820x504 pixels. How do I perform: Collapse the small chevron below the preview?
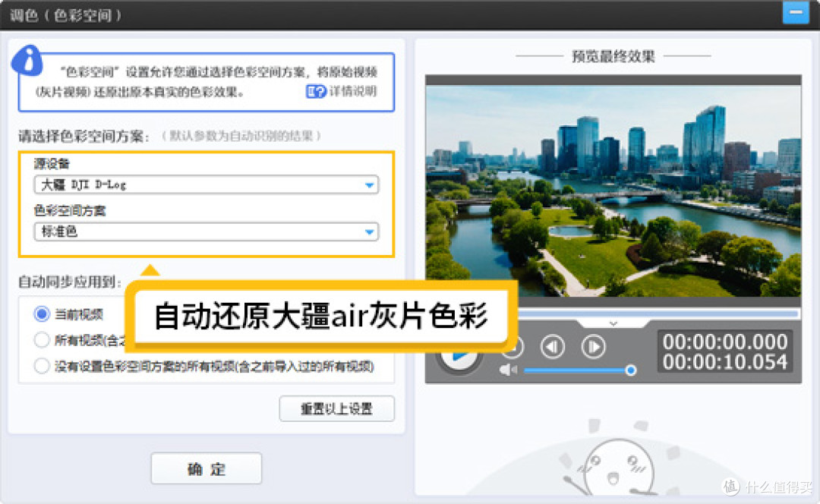[613, 323]
